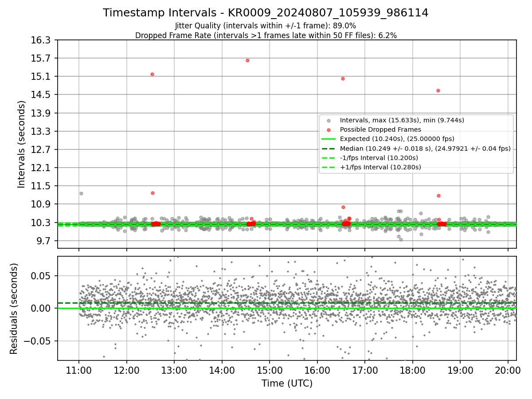
Task: Click legend entry '-1/fps Interval (10.200s)'
Action: pyautogui.click(x=379, y=158)
